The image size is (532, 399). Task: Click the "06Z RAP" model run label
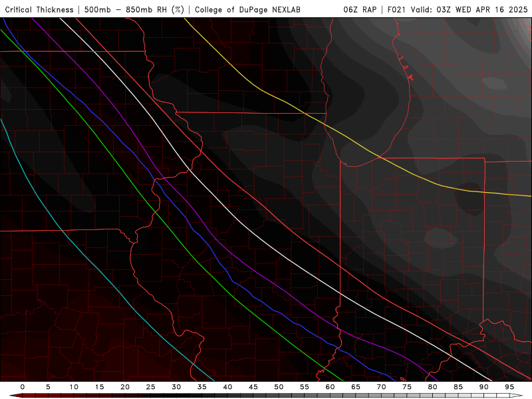(360, 9)
